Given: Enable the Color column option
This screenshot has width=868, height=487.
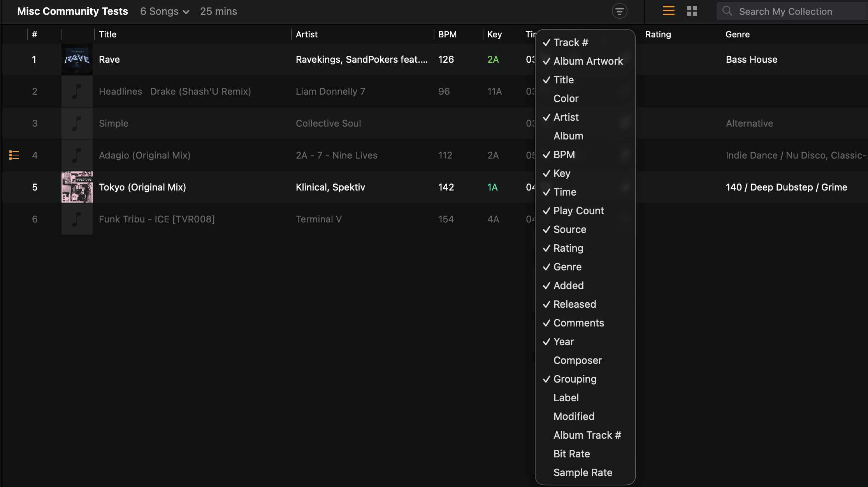Looking at the screenshot, I should pyautogui.click(x=566, y=99).
